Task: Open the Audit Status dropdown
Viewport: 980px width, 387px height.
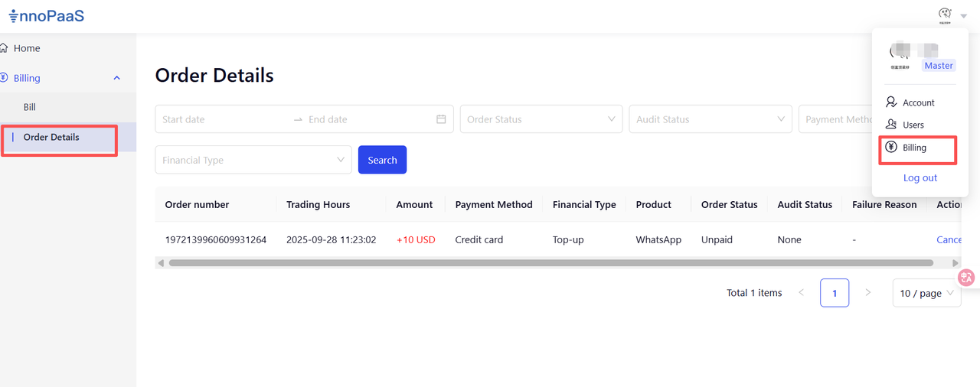Action: coord(710,119)
